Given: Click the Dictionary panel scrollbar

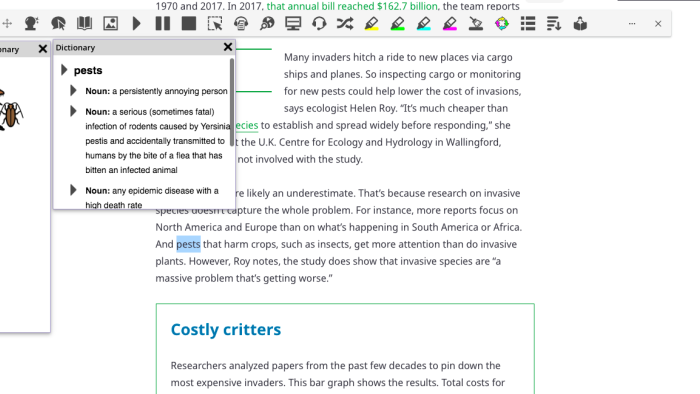Looking at the screenshot, I should pyautogui.click(x=232, y=102).
